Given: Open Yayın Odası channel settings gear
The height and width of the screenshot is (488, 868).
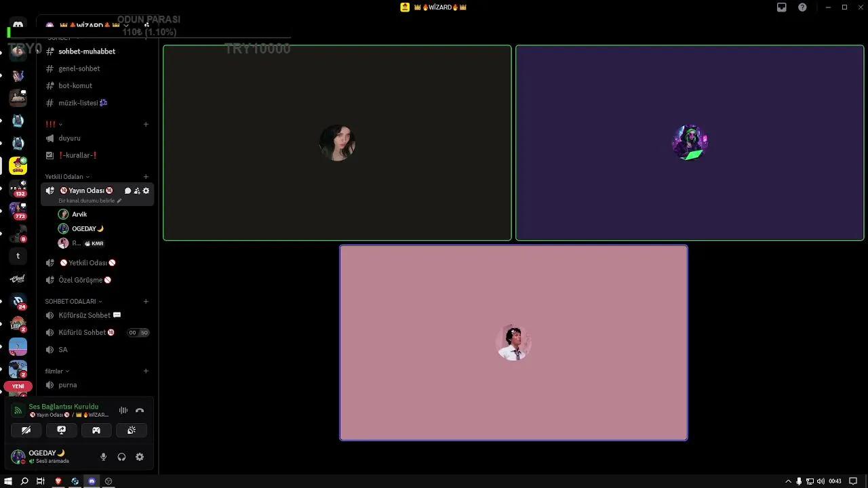Looking at the screenshot, I should pyautogui.click(x=146, y=191).
